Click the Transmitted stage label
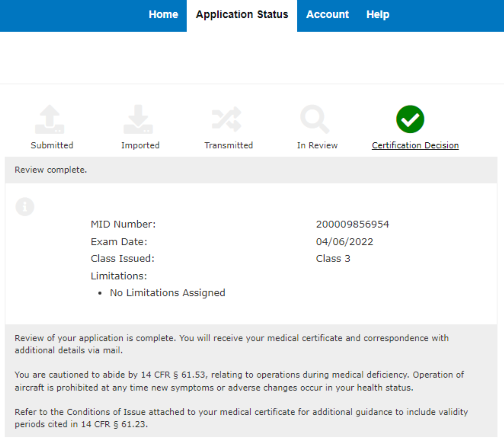Screen dimensions: 504x441 coord(229,145)
